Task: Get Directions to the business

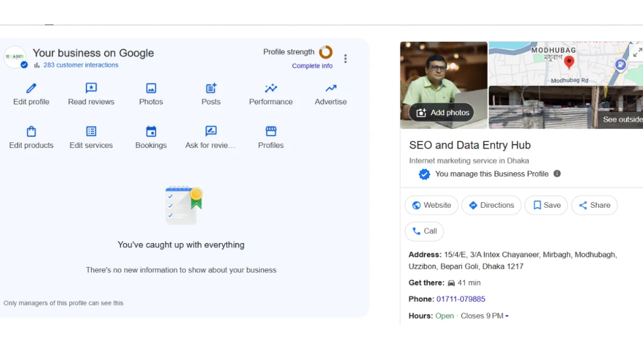Action: pyautogui.click(x=491, y=205)
